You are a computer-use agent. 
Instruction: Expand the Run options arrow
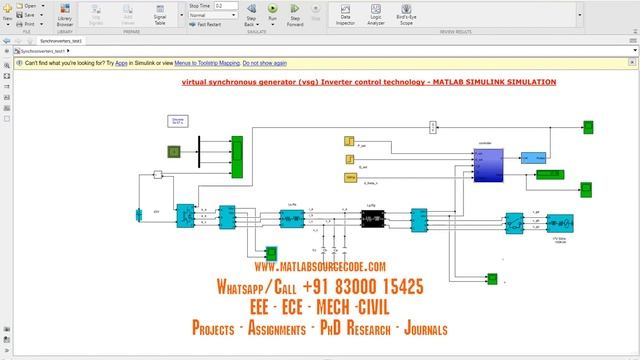[273, 24]
